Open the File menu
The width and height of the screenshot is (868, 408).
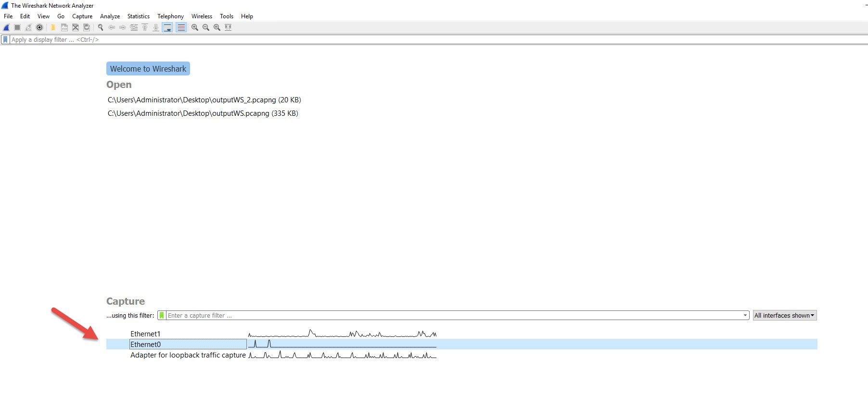coord(8,16)
